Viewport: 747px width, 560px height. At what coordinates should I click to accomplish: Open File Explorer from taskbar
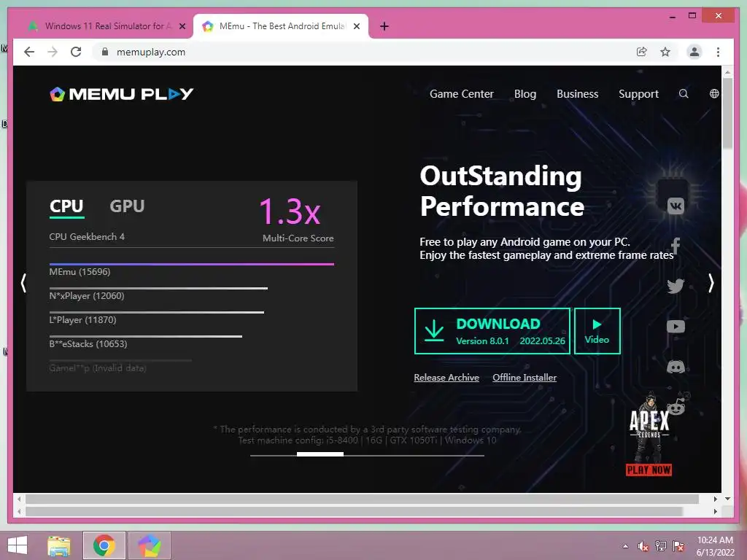click(59, 545)
